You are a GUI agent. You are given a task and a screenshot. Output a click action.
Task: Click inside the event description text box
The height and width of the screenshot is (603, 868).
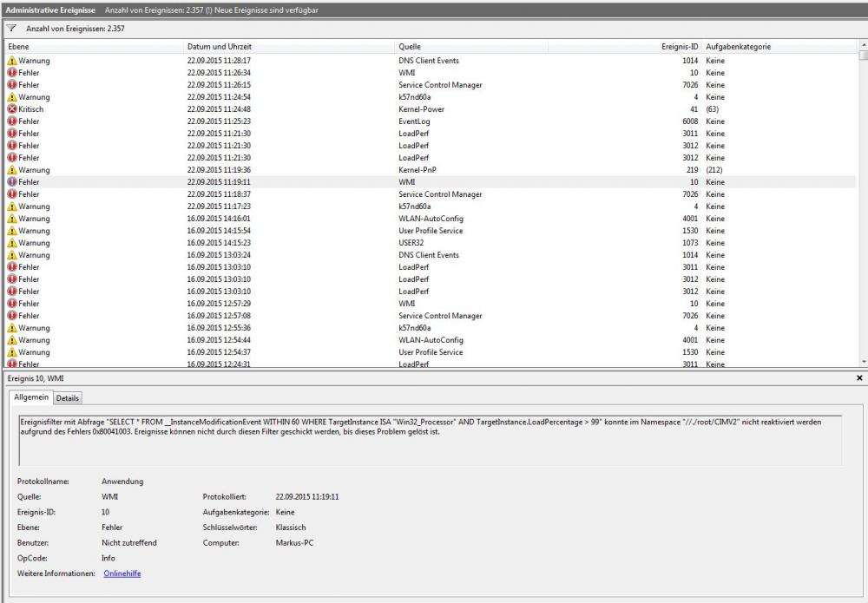430,439
